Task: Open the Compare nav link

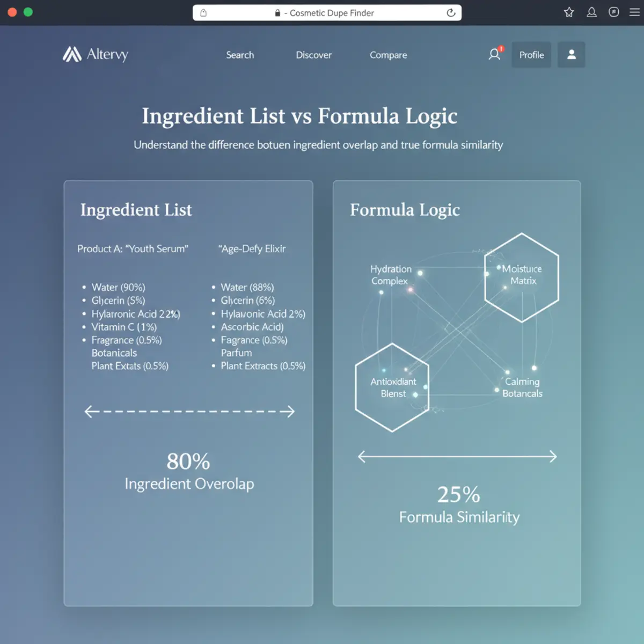Action: (x=388, y=55)
